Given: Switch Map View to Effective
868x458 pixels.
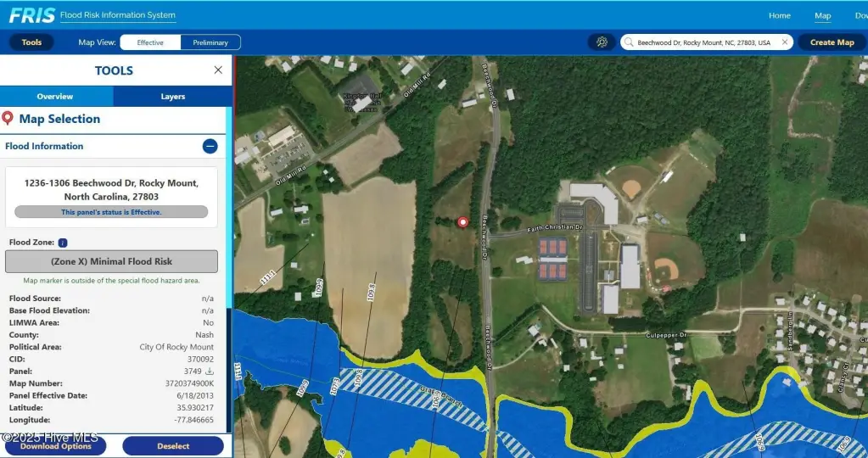Looking at the screenshot, I should (x=150, y=42).
